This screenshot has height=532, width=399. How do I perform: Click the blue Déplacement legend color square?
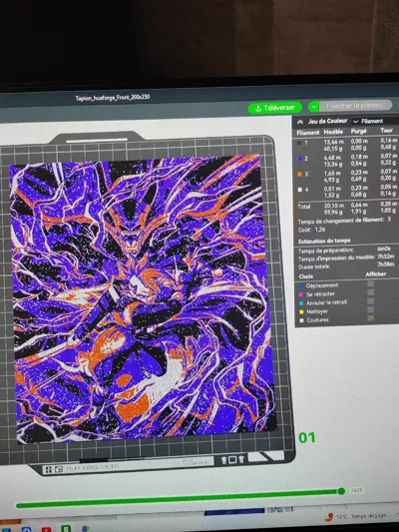[301, 286]
